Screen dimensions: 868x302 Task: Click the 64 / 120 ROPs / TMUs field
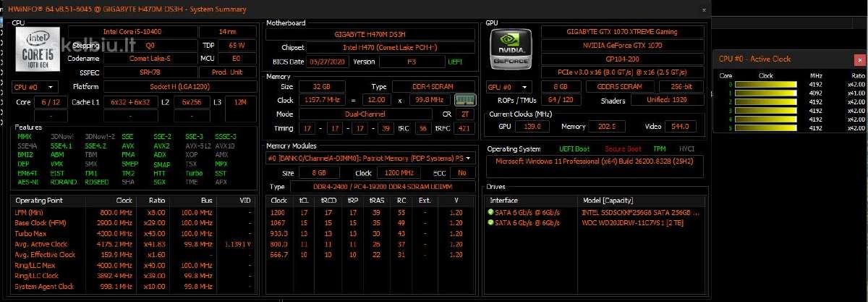560,101
